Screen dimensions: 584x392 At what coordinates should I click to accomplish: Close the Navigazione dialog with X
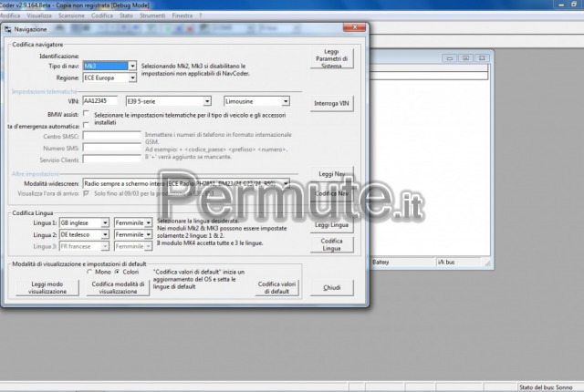(x=354, y=27)
